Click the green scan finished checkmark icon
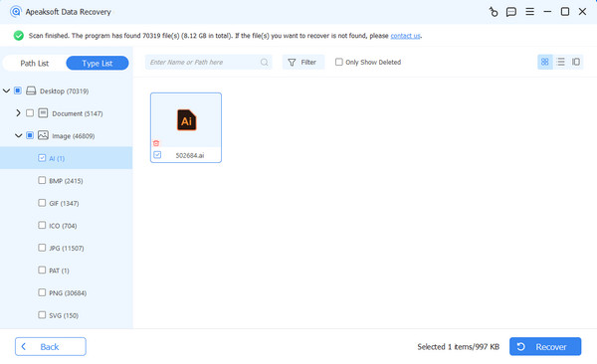 tap(18, 36)
